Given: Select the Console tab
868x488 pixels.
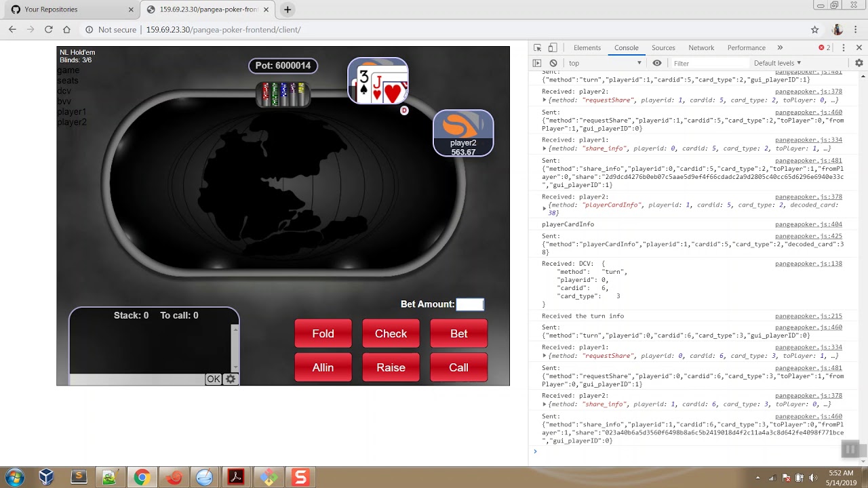Looking at the screenshot, I should tap(627, 47).
